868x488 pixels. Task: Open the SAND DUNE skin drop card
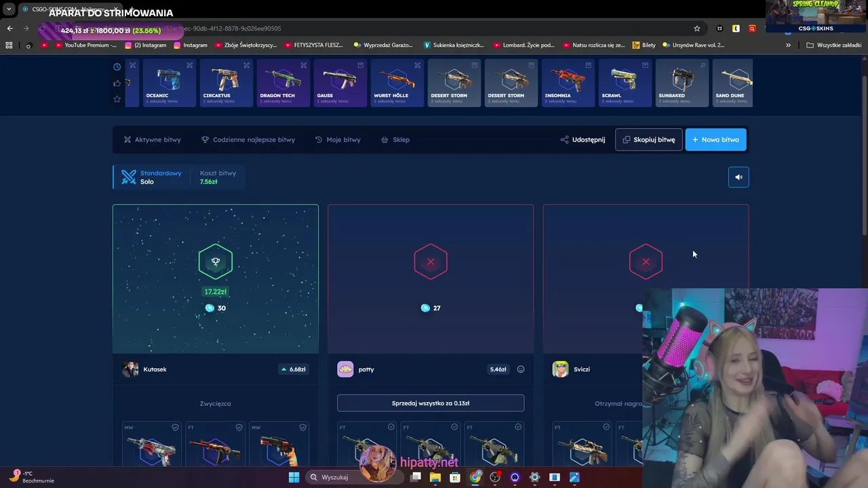click(x=732, y=83)
